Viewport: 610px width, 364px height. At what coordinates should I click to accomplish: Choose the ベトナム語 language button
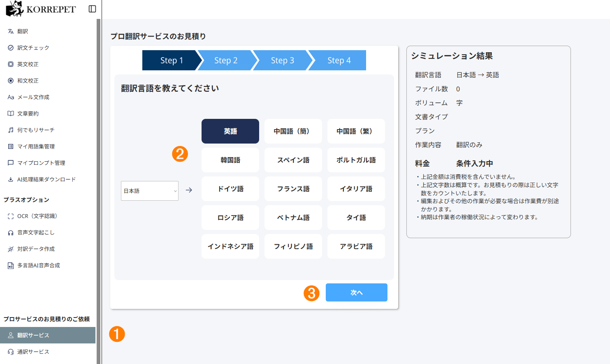[x=293, y=218]
